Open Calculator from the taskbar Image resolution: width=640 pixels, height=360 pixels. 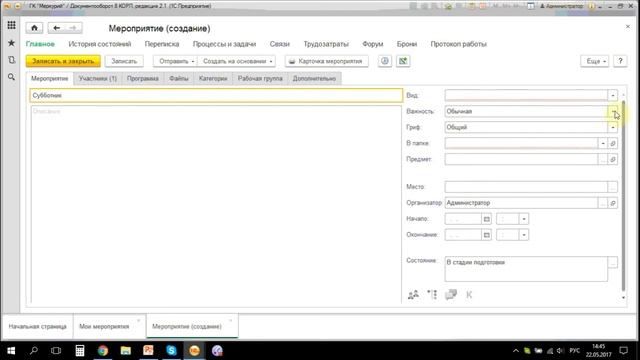point(80,351)
